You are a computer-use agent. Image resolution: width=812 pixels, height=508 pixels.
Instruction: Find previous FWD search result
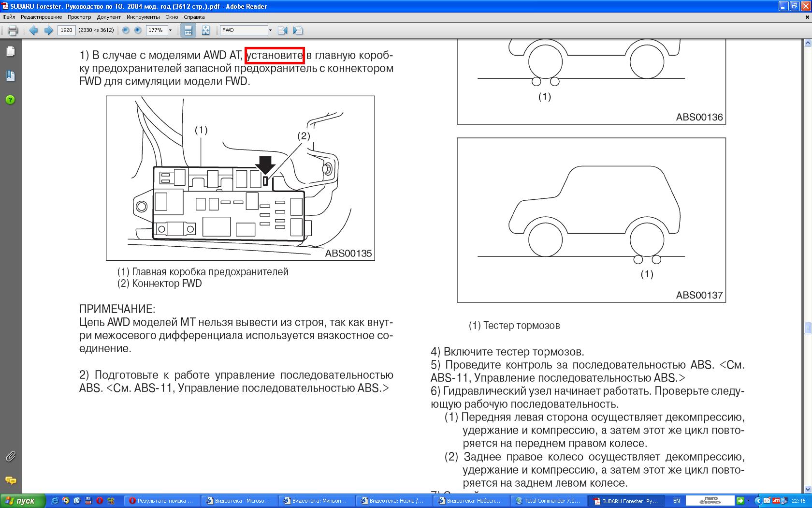click(x=283, y=30)
